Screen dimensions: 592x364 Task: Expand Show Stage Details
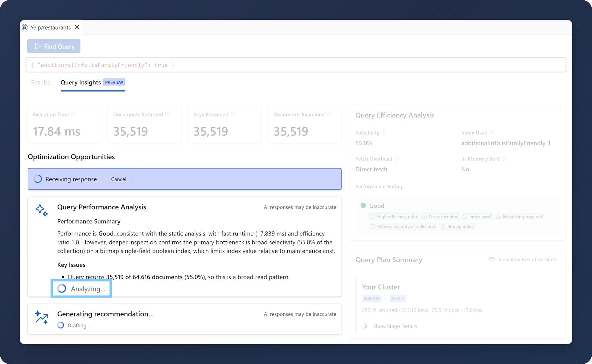pos(391,326)
